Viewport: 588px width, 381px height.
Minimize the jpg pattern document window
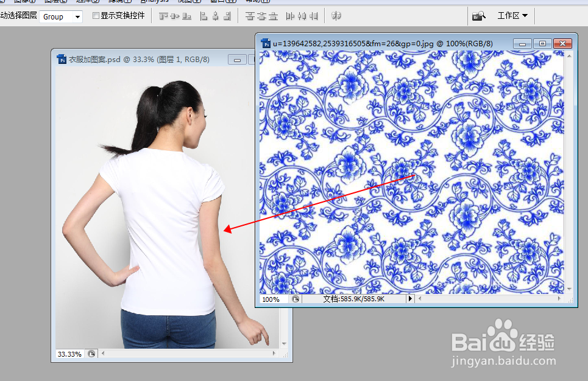point(522,44)
